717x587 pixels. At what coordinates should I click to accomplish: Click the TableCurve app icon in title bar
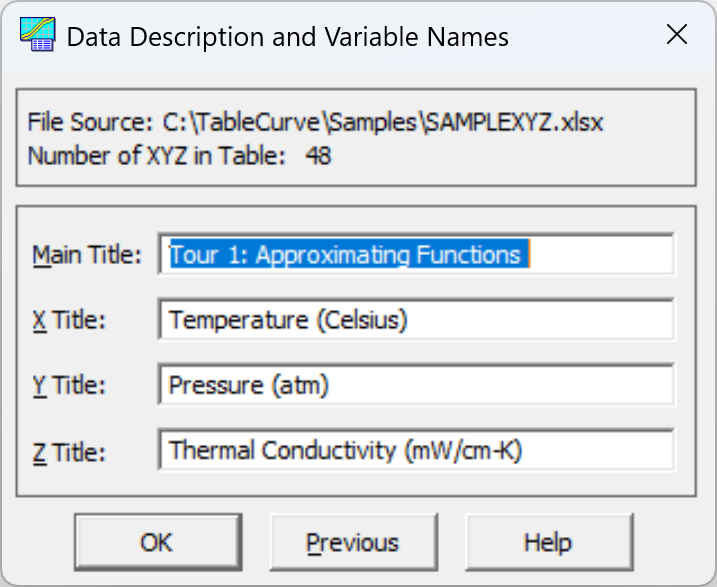37,35
